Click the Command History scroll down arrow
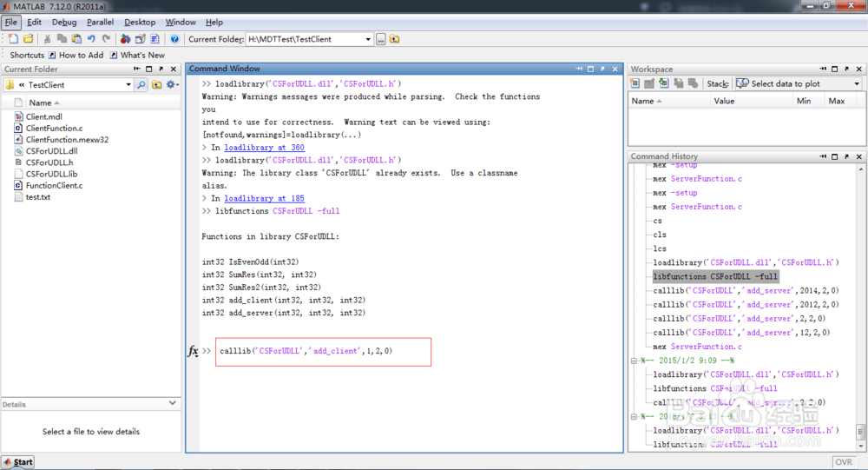This screenshot has width=868, height=470. 861,446
